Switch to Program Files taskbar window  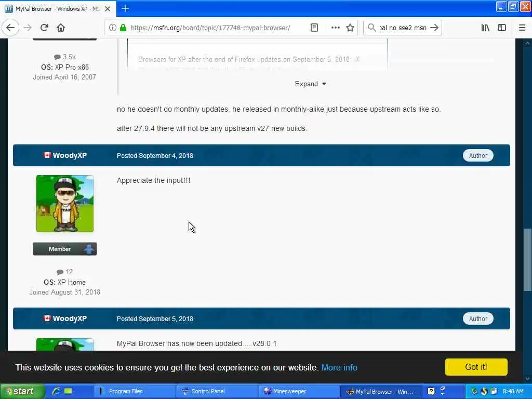click(134, 392)
